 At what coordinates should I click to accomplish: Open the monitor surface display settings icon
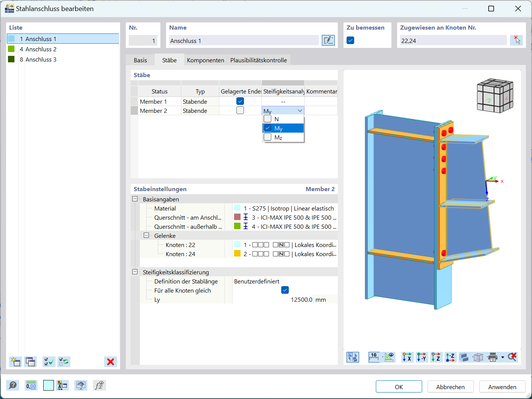[81, 385]
